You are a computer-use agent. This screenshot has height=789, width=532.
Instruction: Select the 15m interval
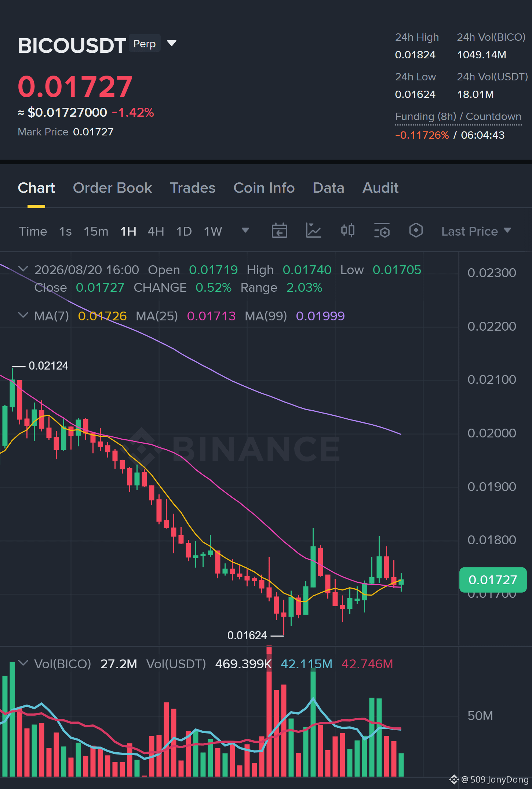pos(96,231)
